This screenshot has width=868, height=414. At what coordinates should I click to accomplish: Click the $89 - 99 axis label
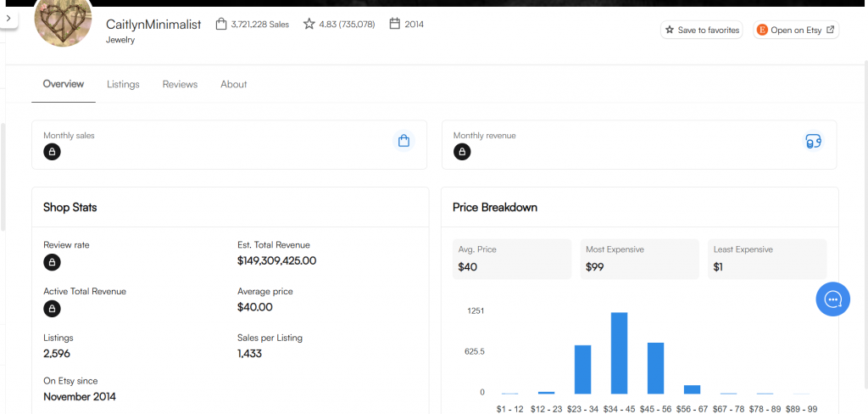click(x=801, y=409)
